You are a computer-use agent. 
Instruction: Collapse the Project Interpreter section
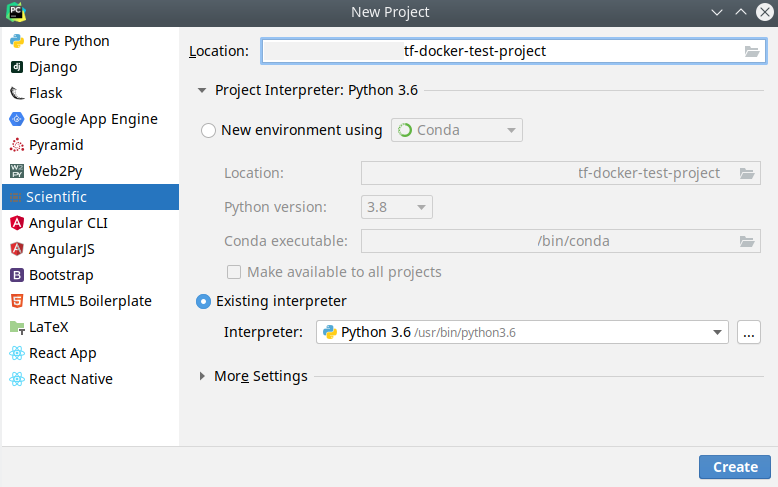click(x=201, y=90)
